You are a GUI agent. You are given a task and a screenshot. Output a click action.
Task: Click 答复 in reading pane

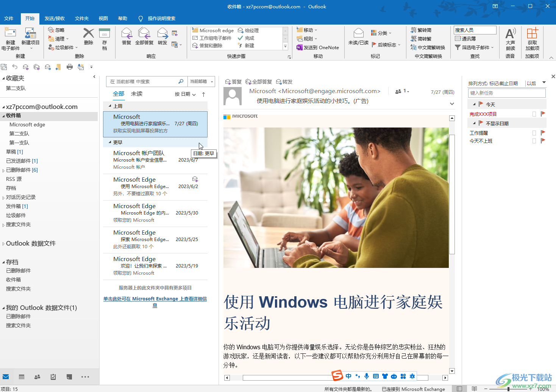tap(233, 82)
